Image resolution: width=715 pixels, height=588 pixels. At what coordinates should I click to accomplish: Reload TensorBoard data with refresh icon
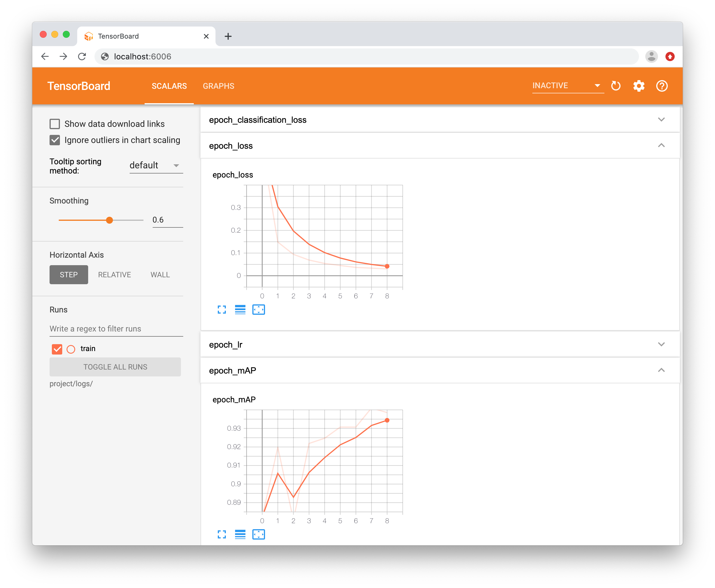pyautogui.click(x=616, y=86)
